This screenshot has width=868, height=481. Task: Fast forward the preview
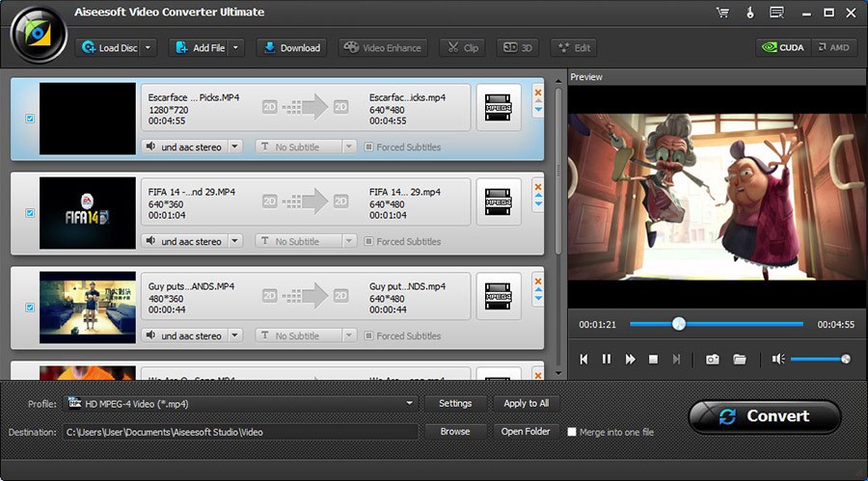tap(630, 360)
